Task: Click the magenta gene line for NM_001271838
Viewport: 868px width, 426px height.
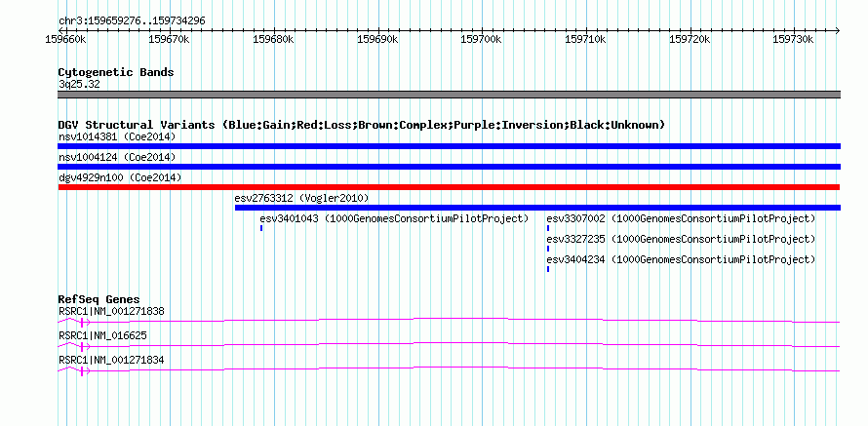Action: click(x=449, y=321)
